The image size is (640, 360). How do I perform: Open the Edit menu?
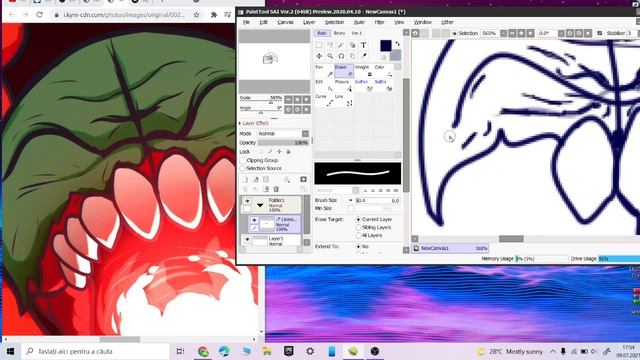264,22
